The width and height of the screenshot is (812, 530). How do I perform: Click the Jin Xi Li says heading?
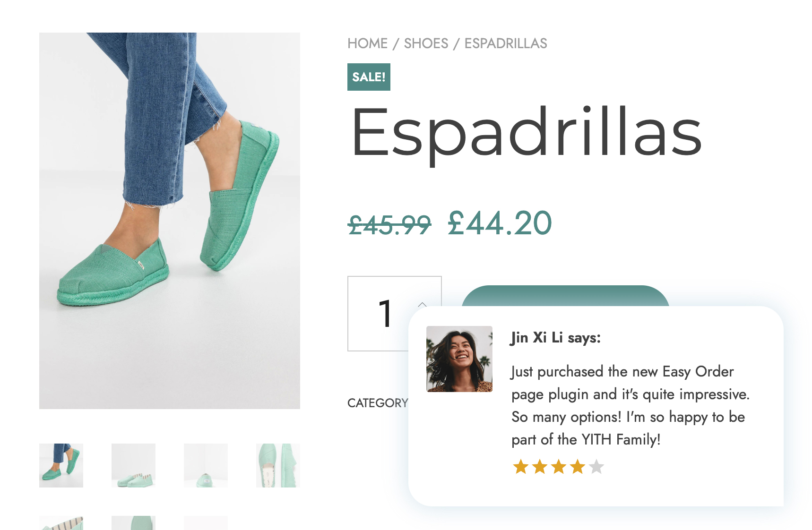(x=556, y=338)
